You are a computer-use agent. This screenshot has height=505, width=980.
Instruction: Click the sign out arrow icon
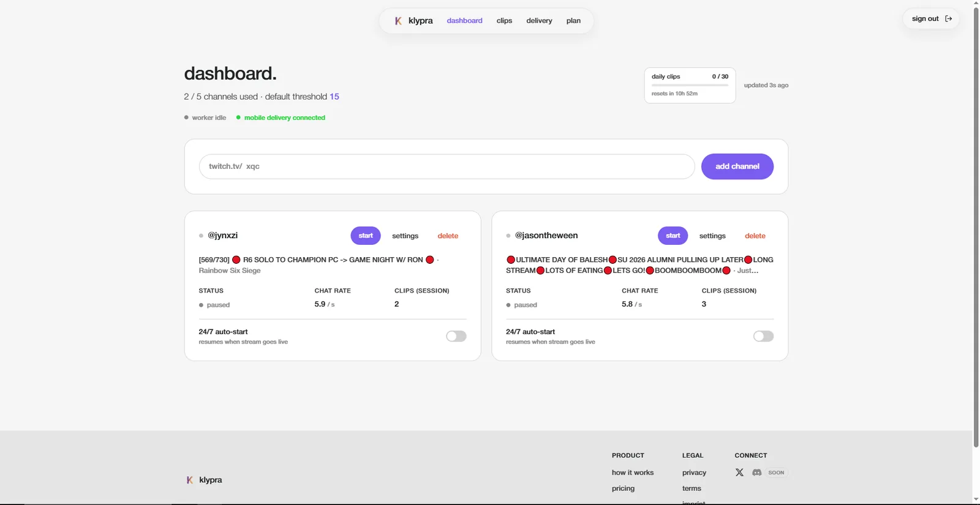(949, 19)
